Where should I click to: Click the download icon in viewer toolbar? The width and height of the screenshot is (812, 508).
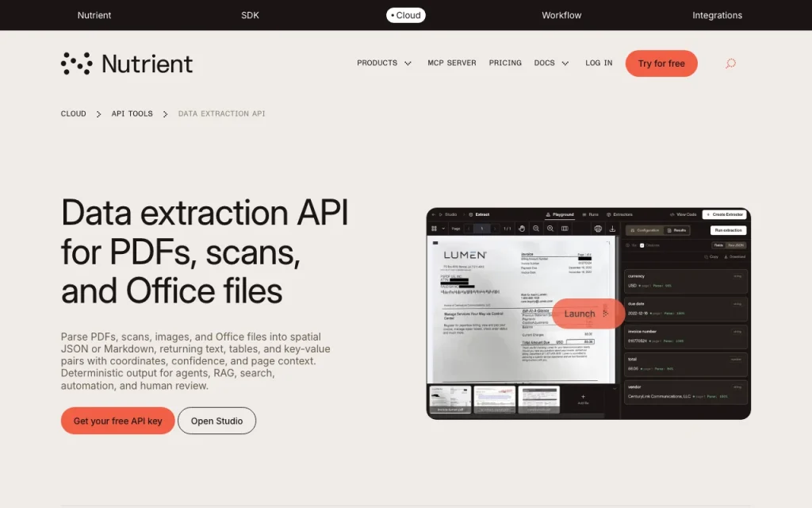click(x=612, y=229)
